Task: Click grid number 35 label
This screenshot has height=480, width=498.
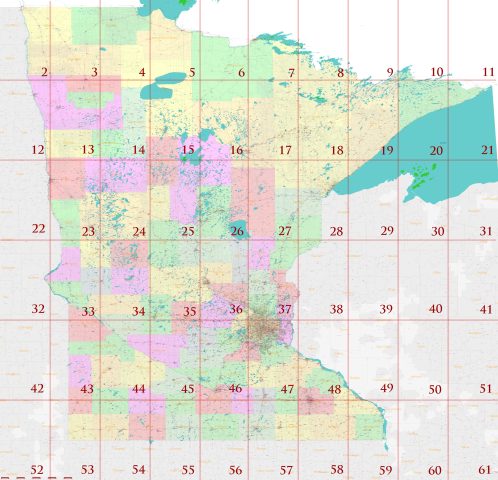Action: 190,311
